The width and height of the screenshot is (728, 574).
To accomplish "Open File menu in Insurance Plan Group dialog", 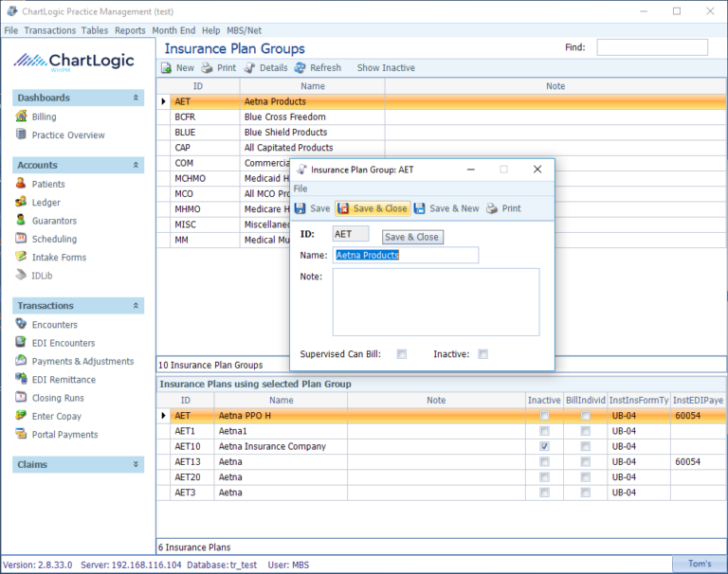I will (x=300, y=188).
